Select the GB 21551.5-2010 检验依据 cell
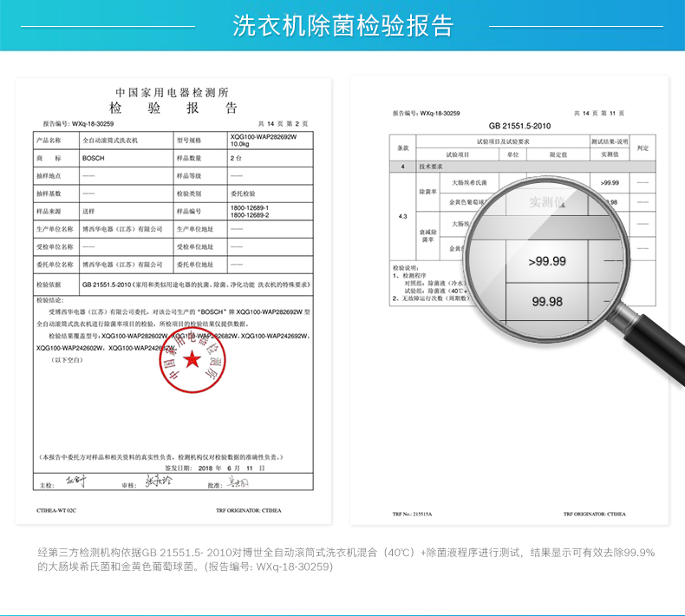The image size is (685, 616). coord(196,285)
